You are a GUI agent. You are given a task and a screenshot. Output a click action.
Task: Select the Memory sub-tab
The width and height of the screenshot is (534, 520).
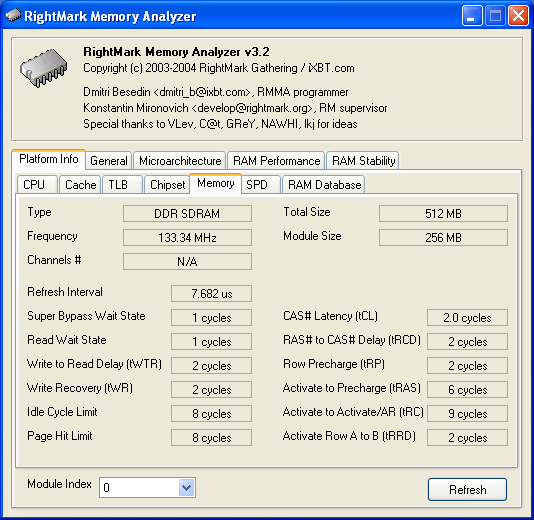click(216, 184)
